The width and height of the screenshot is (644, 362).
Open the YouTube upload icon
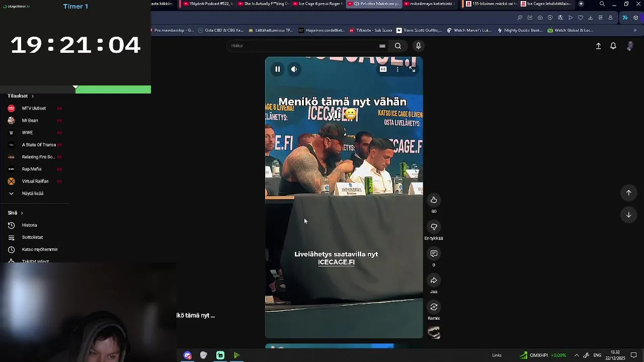(598, 46)
